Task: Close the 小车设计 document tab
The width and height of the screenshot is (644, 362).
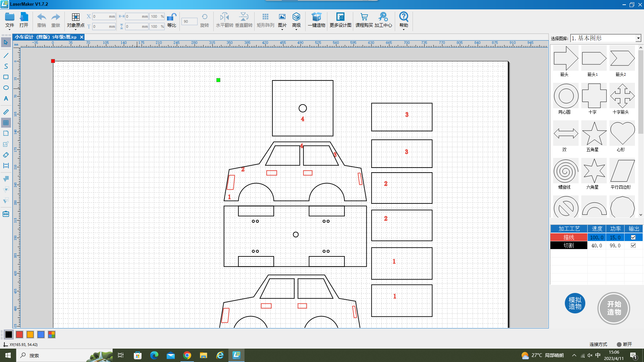Action: point(82,37)
